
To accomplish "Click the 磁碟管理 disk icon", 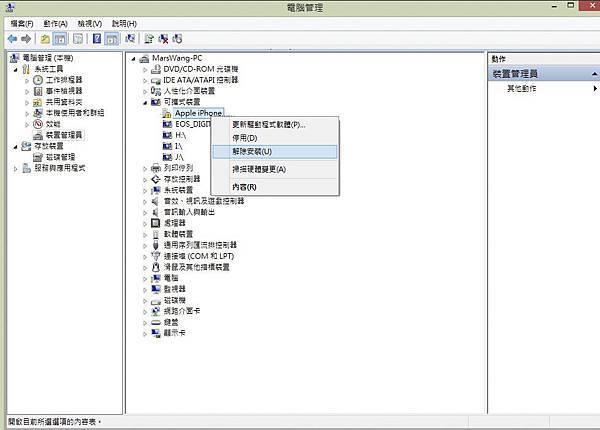I will (38, 157).
